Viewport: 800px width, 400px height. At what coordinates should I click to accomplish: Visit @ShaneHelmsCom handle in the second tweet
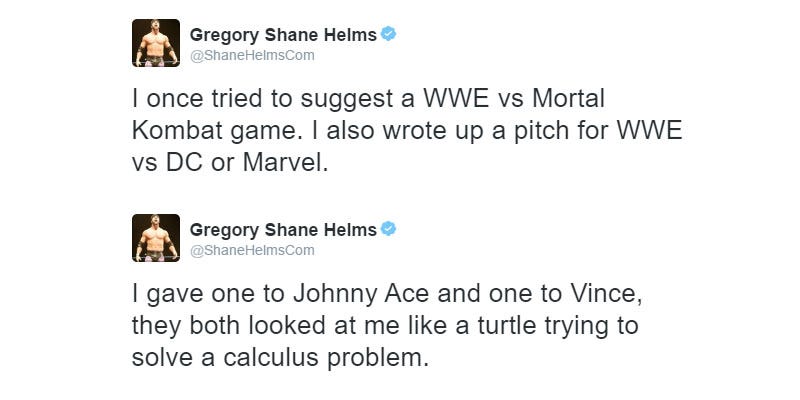[x=252, y=250]
